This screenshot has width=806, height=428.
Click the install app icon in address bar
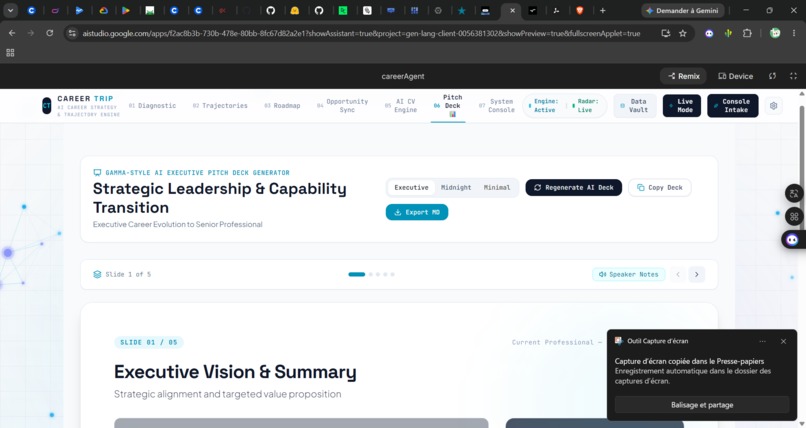click(666, 33)
